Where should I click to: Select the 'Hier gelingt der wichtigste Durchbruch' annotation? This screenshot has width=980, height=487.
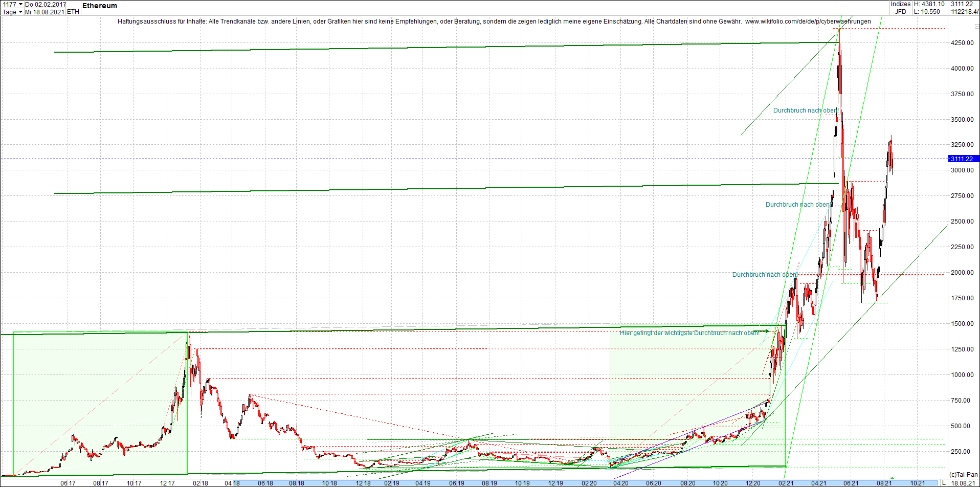pos(689,333)
